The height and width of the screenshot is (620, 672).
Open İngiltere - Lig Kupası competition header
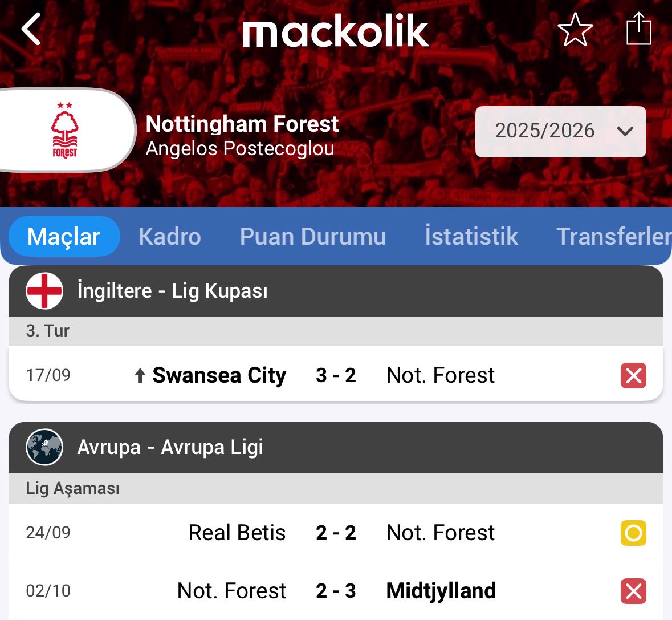[x=172, y=291]
